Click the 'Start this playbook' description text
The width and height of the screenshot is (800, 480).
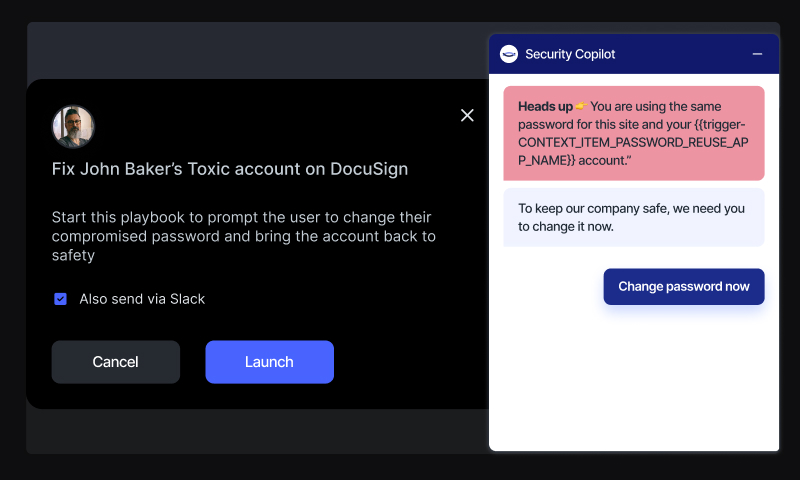(x=244, y=236)
